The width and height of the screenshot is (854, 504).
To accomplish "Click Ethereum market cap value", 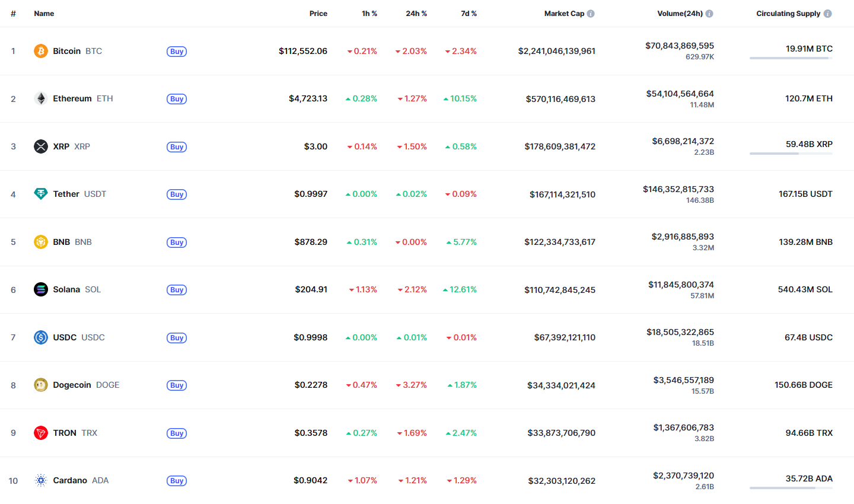I will tap(560, 99).
